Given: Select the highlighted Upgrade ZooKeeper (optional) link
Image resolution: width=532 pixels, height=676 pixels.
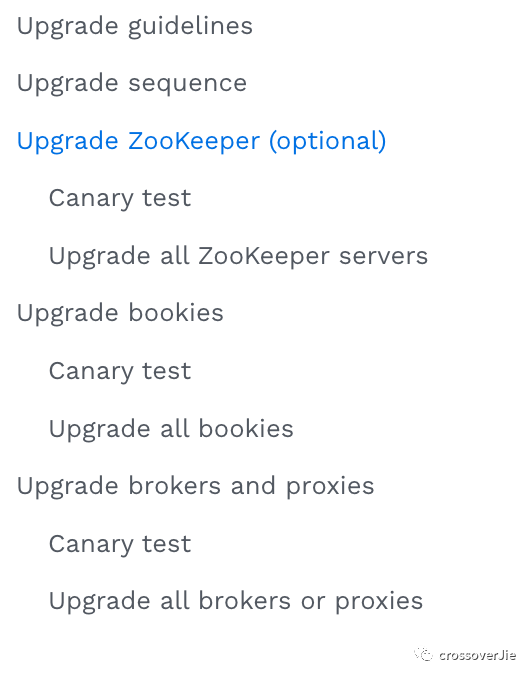Looking at the screenshot, I should [201, 141].
